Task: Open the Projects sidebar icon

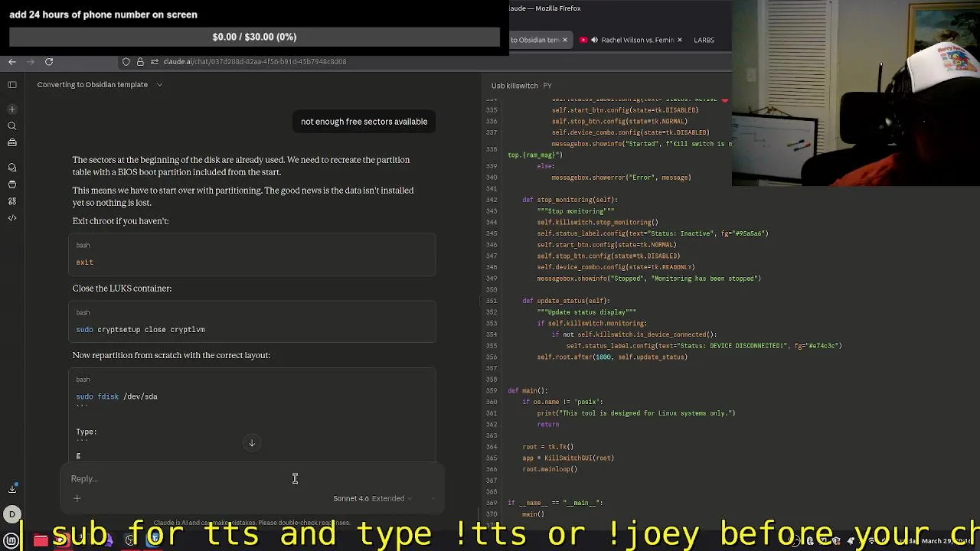Action: point(12,184)
